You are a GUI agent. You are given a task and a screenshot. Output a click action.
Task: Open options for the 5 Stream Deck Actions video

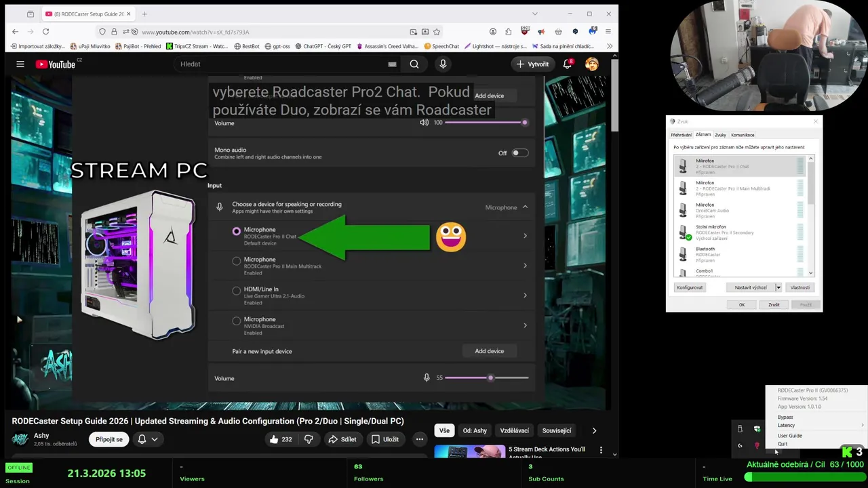[601, 449]
